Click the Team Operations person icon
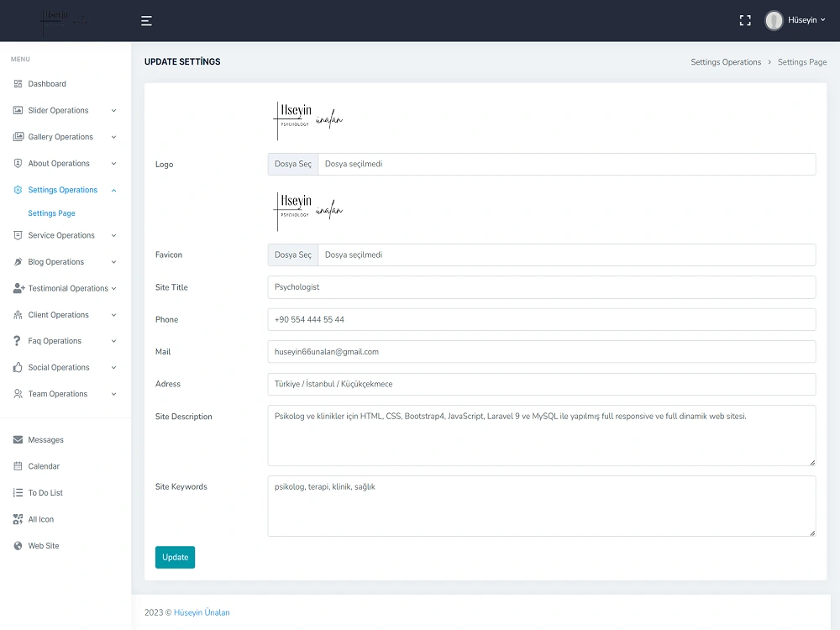Screen dimensions: 840x630 pyautogui.click(x=18, y=394)
